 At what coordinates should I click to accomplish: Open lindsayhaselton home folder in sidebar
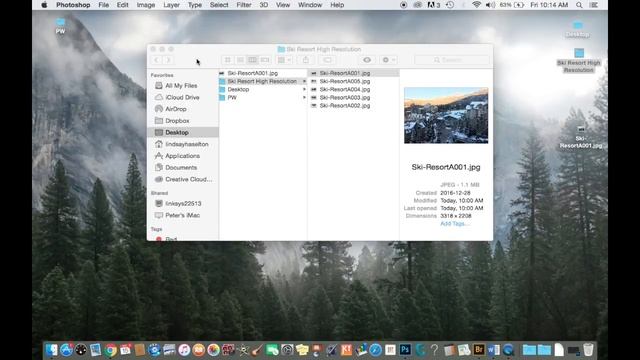click(187, 144)
